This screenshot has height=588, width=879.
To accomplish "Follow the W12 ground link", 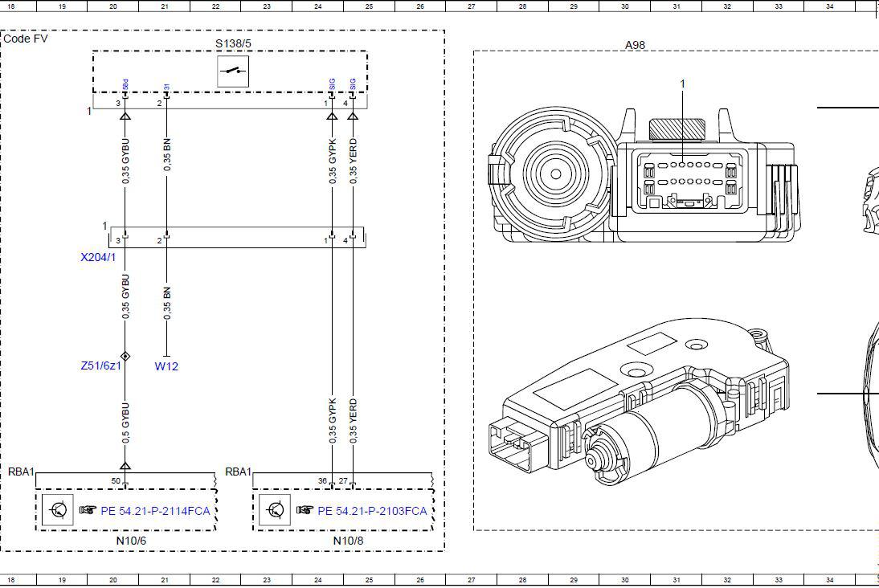I will point(166,366).
